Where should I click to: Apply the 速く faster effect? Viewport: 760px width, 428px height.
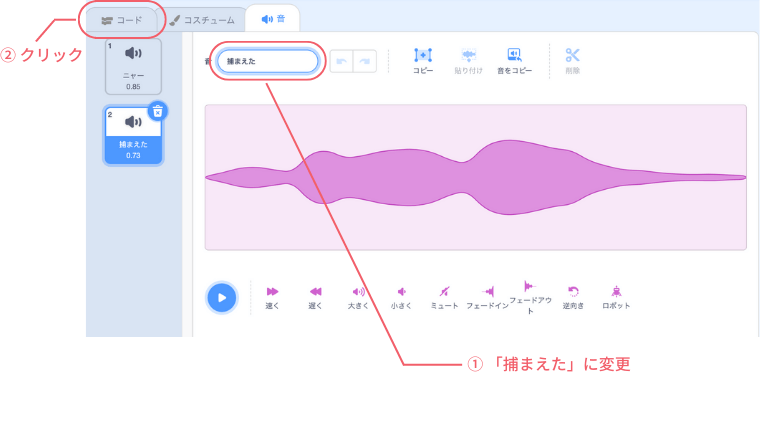[272, 298]
